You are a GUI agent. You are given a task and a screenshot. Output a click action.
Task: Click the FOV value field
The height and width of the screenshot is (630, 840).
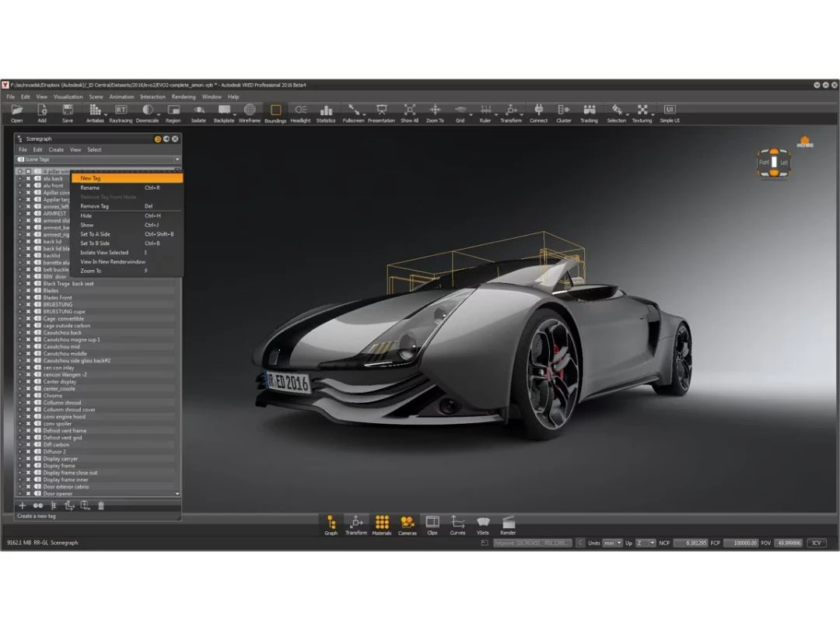[788, 543]
